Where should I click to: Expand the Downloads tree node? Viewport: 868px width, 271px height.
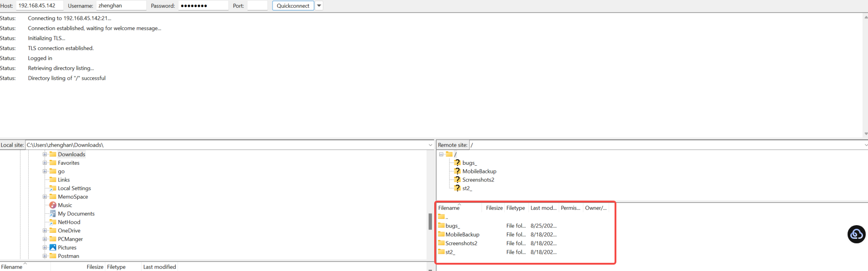[x=45, y=154]
